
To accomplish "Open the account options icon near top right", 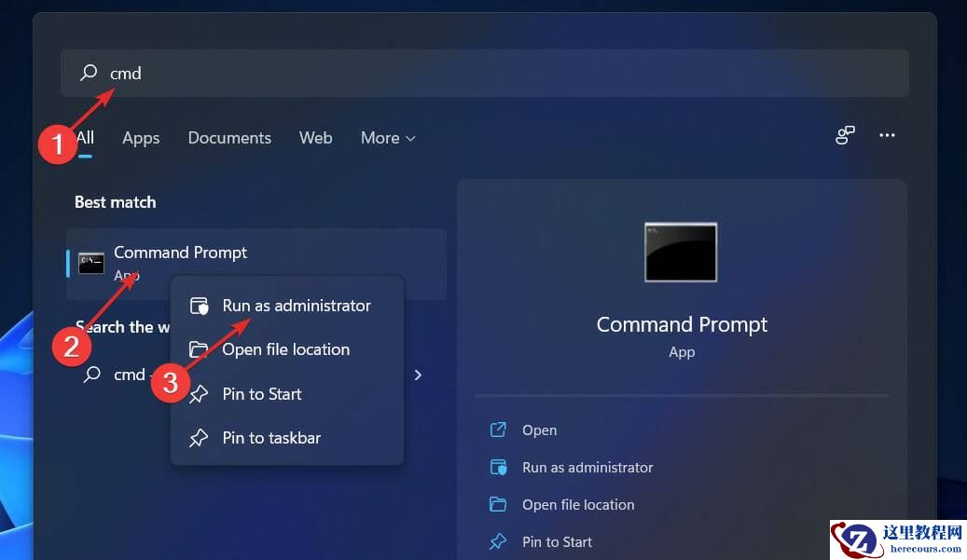I will pos(845,136).
